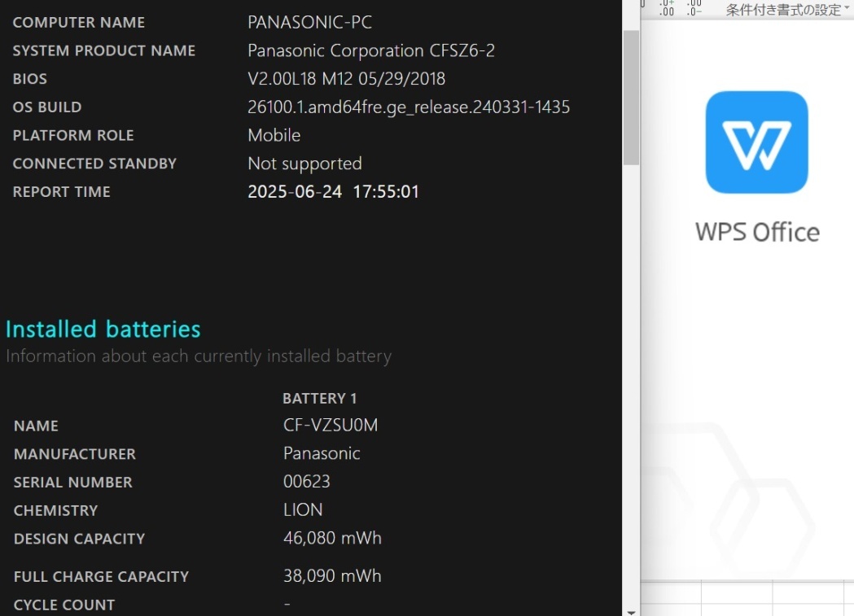Open the 条件付き書式の設定 dropdown
This screenshot has height=616, width=854.
pyautogui.click(x=787, y=10)
